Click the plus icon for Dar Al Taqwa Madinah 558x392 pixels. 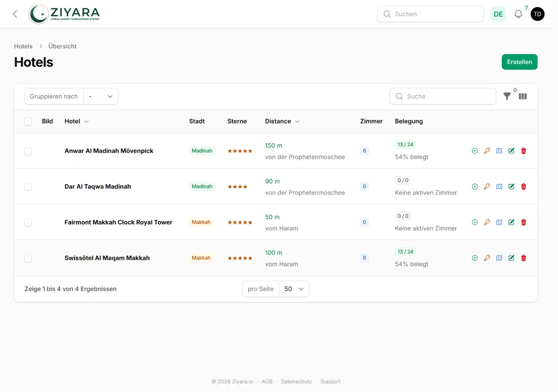(475, 186)
